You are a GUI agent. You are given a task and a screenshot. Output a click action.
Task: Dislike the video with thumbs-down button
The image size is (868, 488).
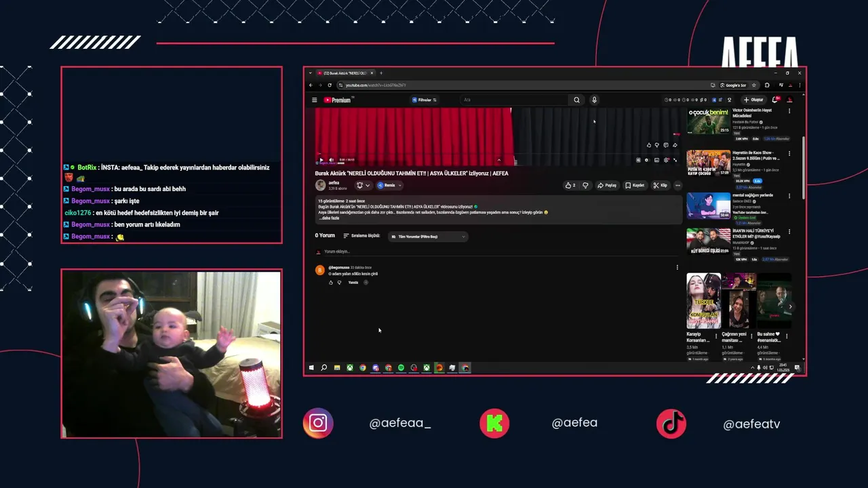click(x=585, y=185)
